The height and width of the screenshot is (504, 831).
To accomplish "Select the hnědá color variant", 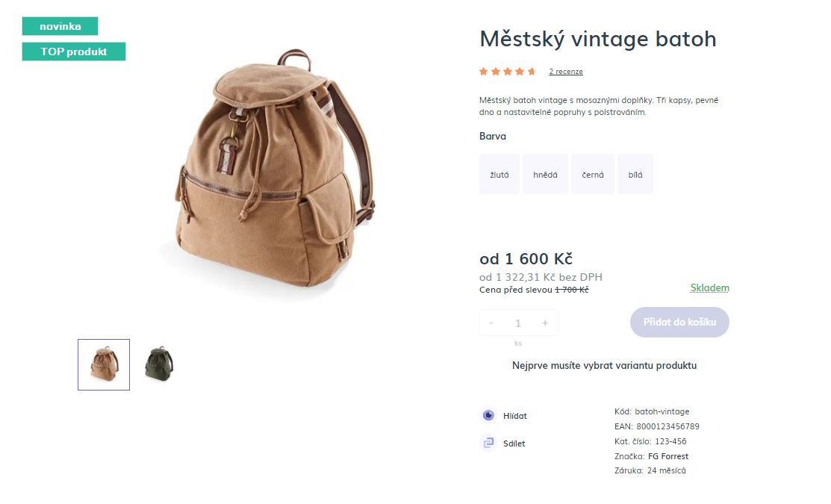I will pos(545,173).
